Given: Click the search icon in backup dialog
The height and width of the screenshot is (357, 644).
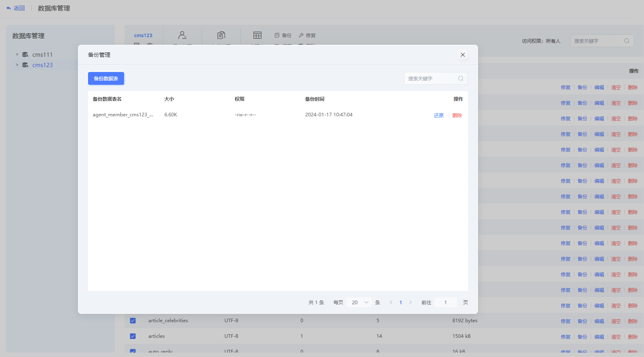Looking at the screenshot, I should point(461,78).
